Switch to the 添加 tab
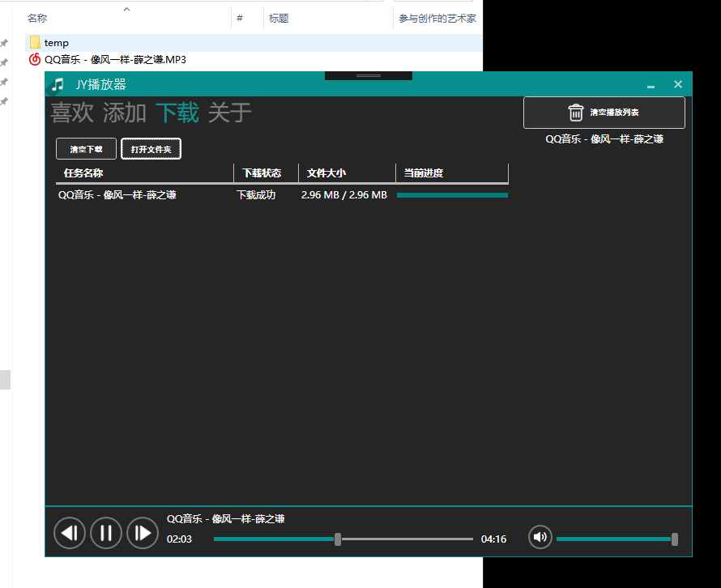The height and width of the screenshot is (588, 721). coord(125,113)
